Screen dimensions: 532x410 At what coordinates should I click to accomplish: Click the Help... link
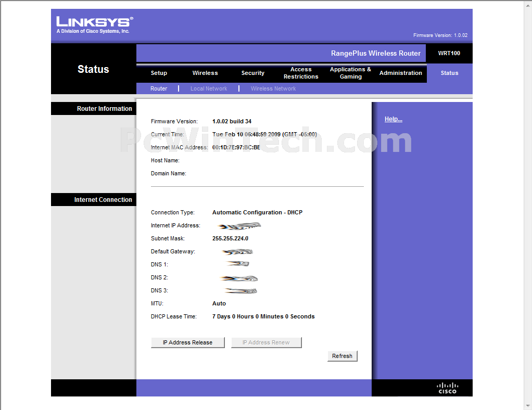point(393,119)
